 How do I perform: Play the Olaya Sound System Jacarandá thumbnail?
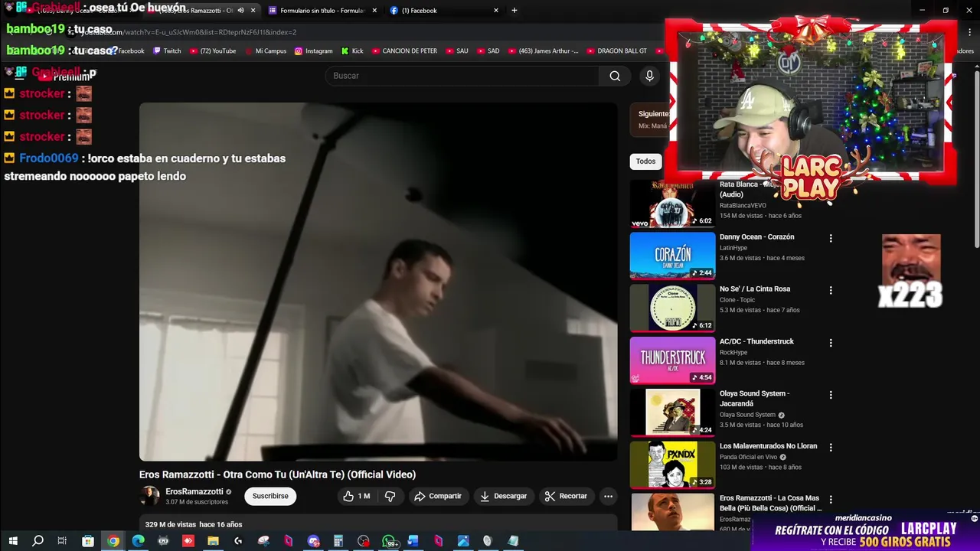[672, 412]
